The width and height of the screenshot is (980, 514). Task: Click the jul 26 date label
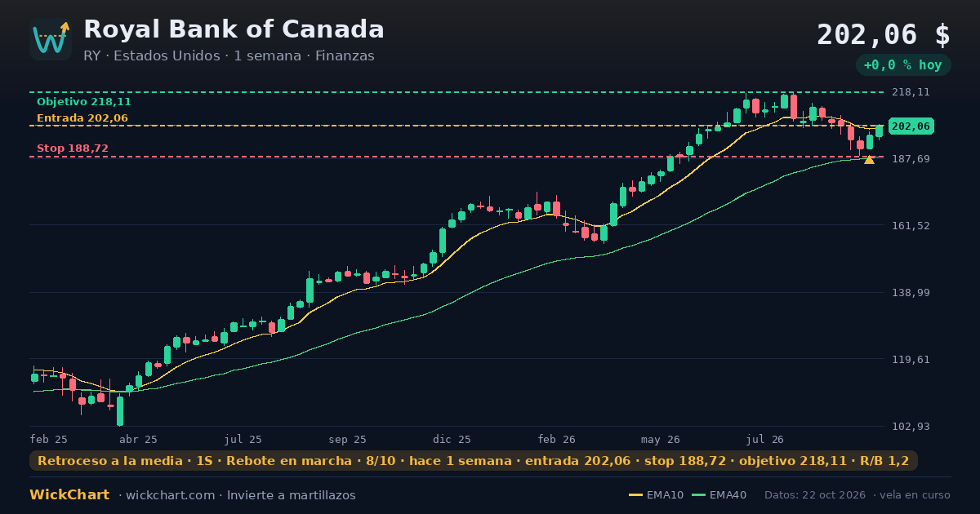tap(765, 439)
